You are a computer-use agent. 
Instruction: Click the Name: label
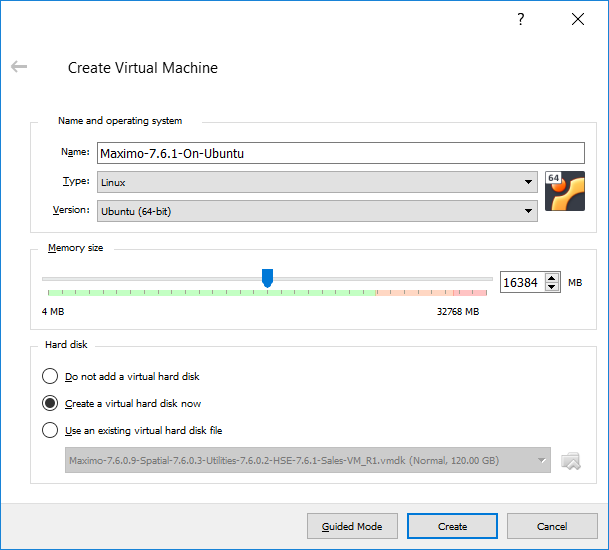click(x=75, y=152)
